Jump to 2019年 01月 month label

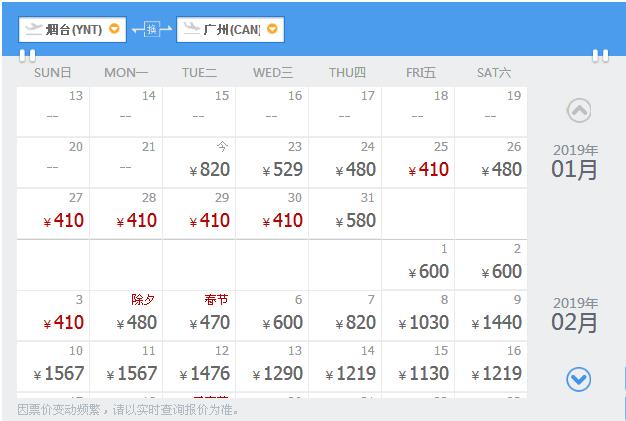[x=575, y=162]
